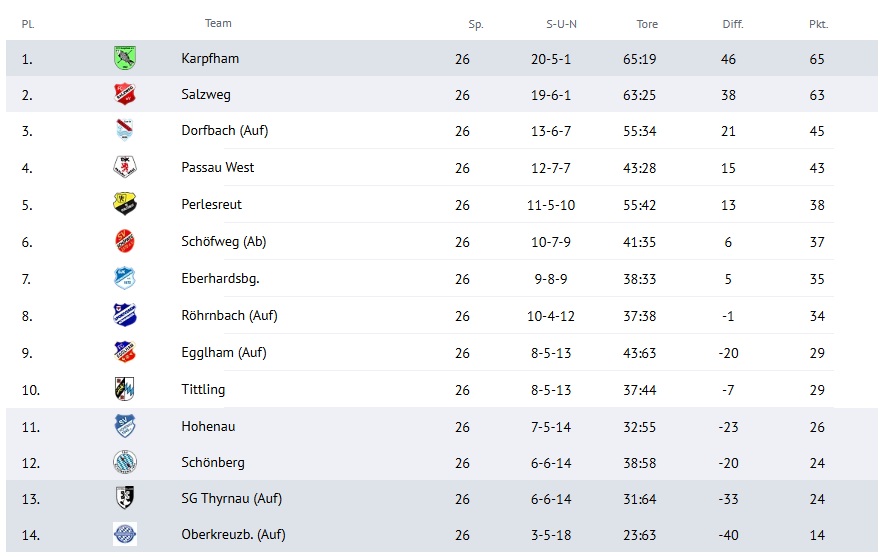Click the Diff. column header
888x557 pixels.
coord(733,24)
